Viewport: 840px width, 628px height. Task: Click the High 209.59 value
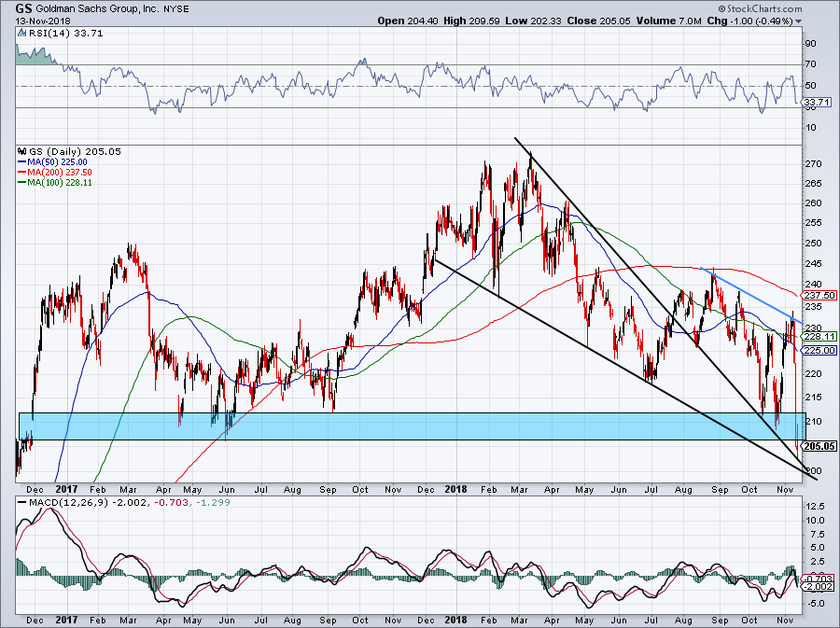[471, 21]
